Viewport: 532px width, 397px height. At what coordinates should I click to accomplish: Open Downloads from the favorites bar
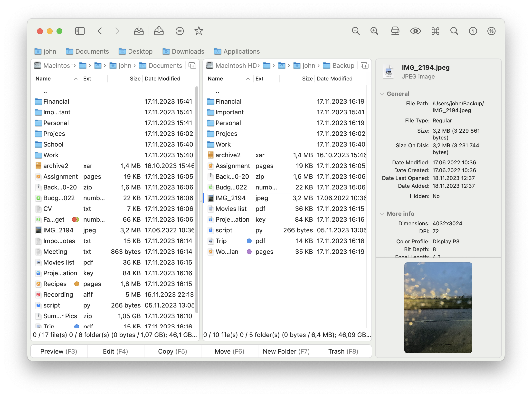tap(183, 51)
